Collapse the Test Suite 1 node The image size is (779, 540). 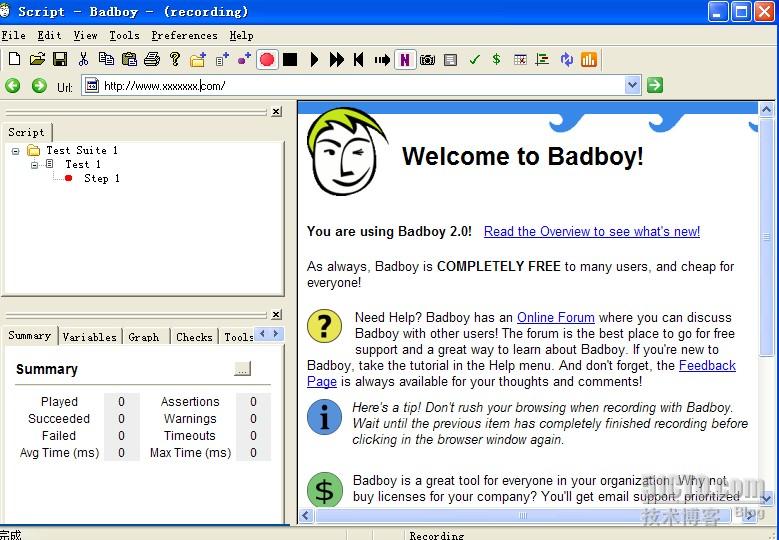(16, 151)
